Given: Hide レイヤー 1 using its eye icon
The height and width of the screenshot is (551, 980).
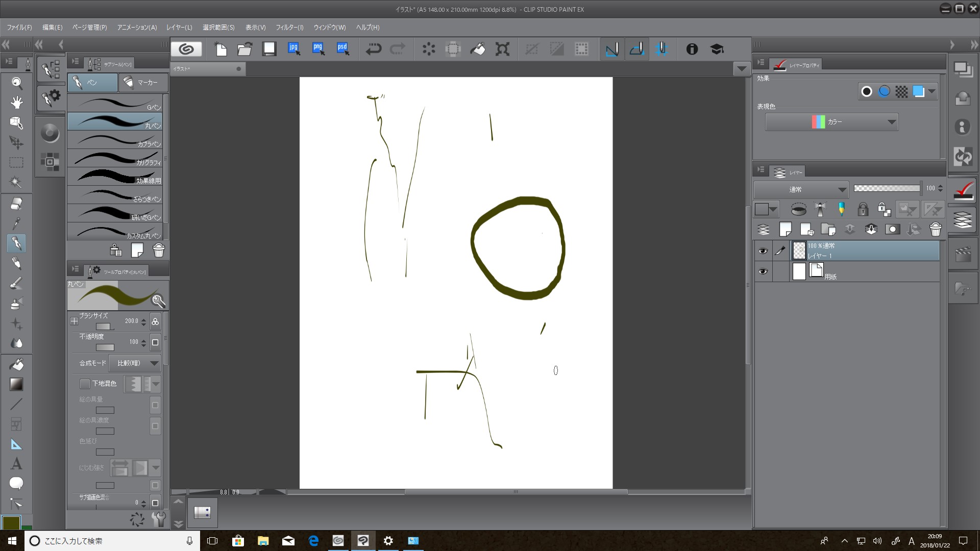Looking at the screenshot, I should coord(763,251).
